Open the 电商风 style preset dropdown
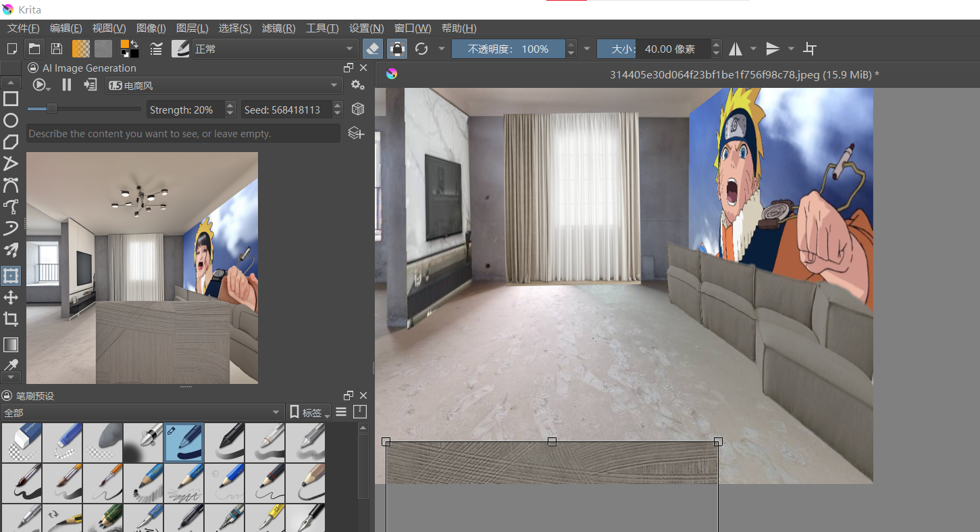Image resolution: width=980 pixels, height=532 pixels. (x=224, y=85)
